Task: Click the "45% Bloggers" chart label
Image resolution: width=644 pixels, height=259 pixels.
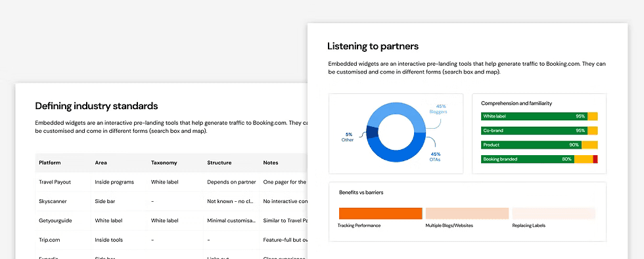Action: [x=438, y=109]
